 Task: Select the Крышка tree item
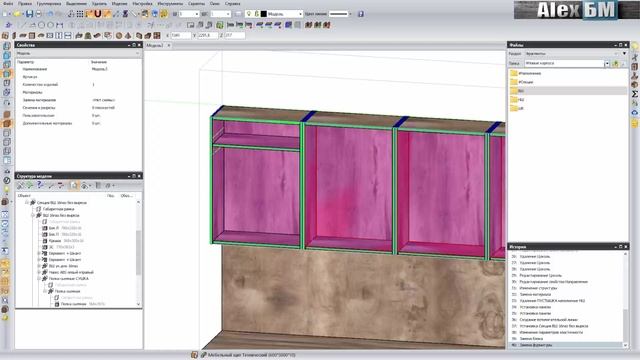coord(55,241)
